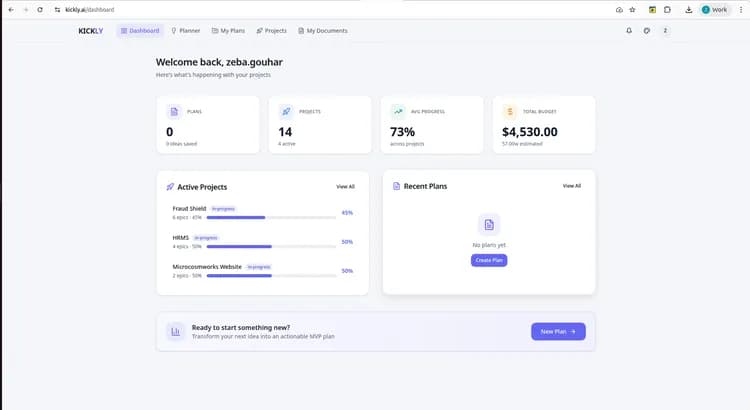This screenshot has height=410, width=750.
Task: Click the Recent Plans document icon
Action: coord(396,186)
